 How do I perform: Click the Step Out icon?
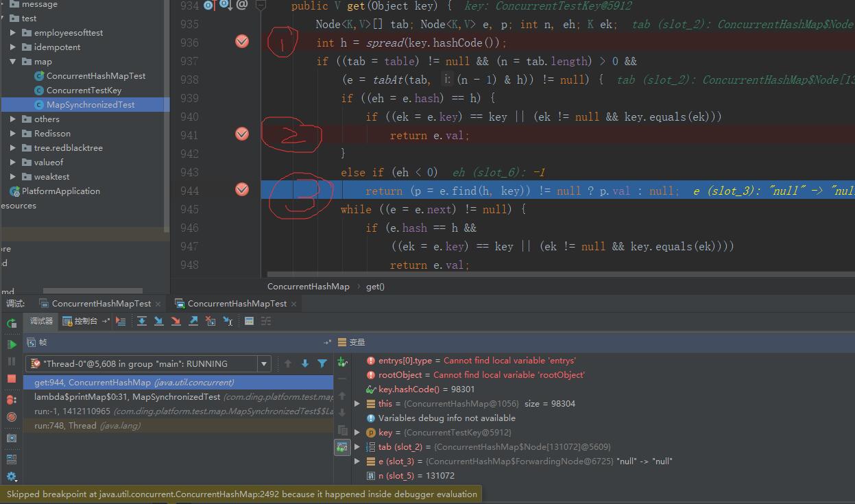[x=194, y=320]
